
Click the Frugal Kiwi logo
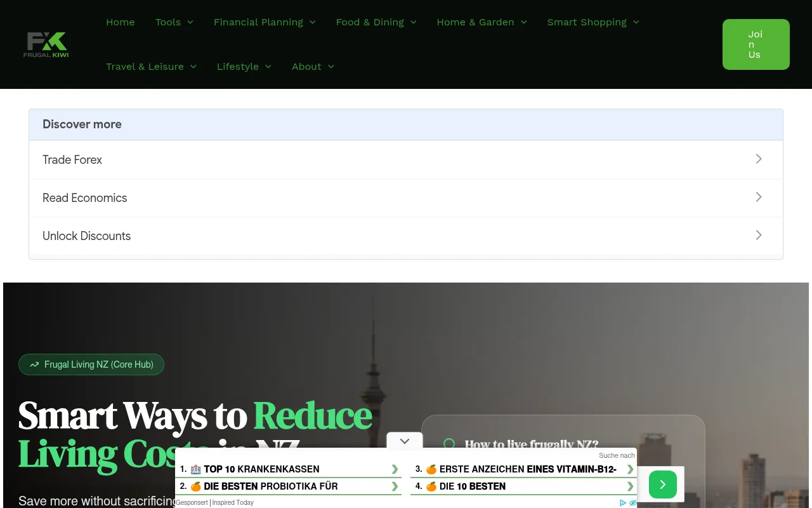46,44
